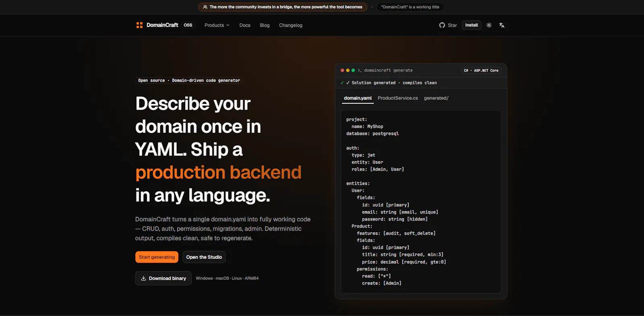
Task: Click the community invests banner pill
Action: 283,7
